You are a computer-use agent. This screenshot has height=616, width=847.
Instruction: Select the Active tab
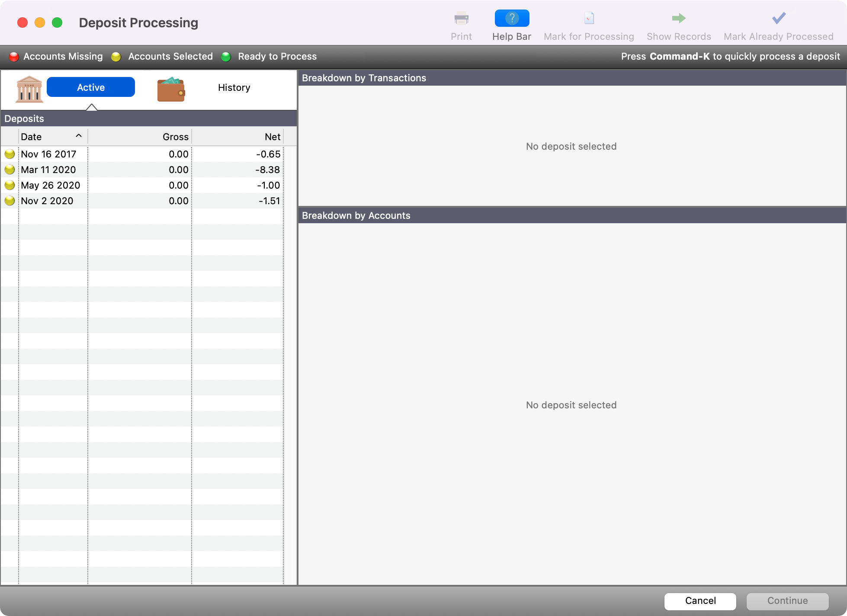[91, 87]
